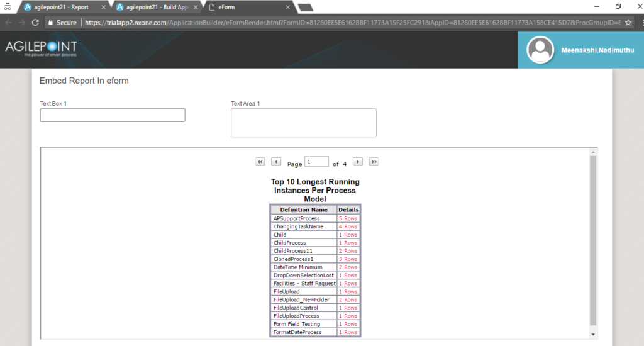Switch to agilepoint21 - Build App tab
Screen dimensions: 644x346
pos(153,7)
